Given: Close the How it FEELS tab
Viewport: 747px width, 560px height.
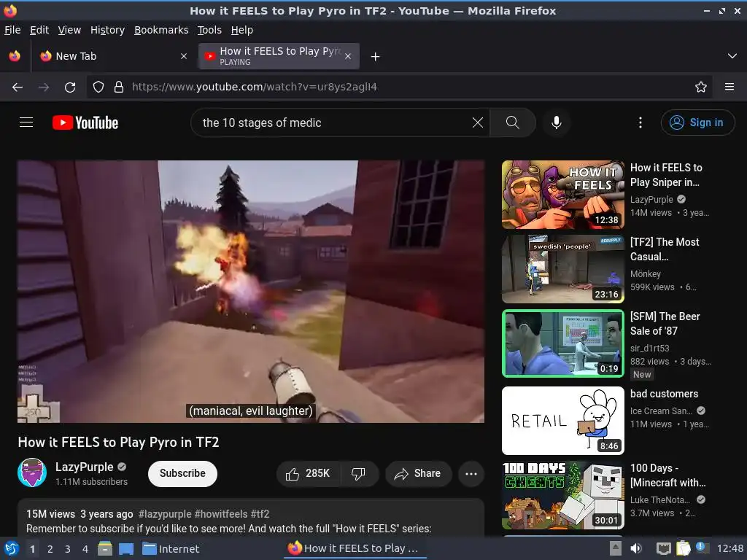Looking at the screenshot, I should [x=348, y=56].
